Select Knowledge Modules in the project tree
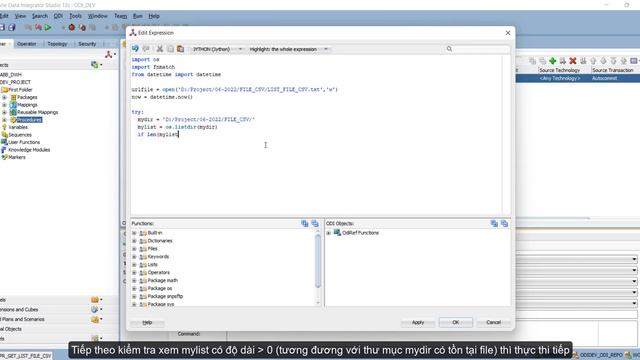 (29, 150)
